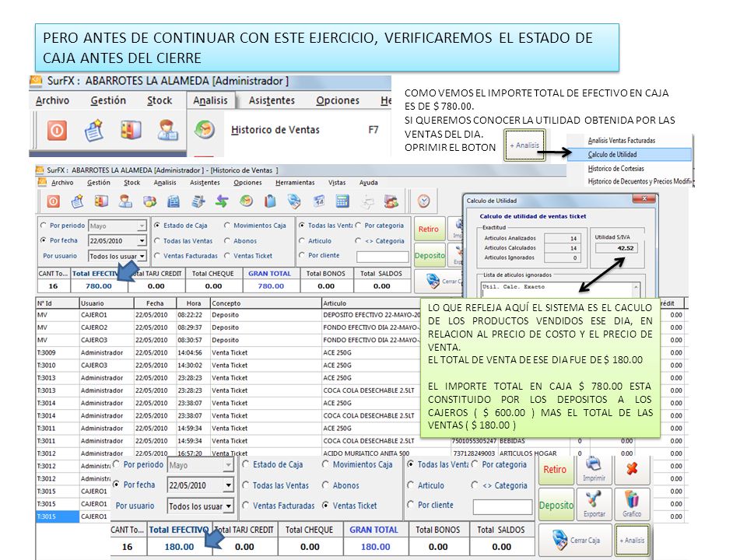Click scrollbar up arrow in lista de articulos ignorados
Viewport: 747px width, 560px height.
636,287
